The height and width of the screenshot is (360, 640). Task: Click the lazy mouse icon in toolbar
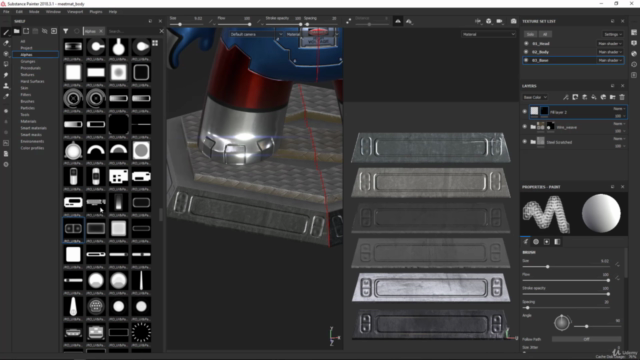pyautogui.click(x=348, y=21)
